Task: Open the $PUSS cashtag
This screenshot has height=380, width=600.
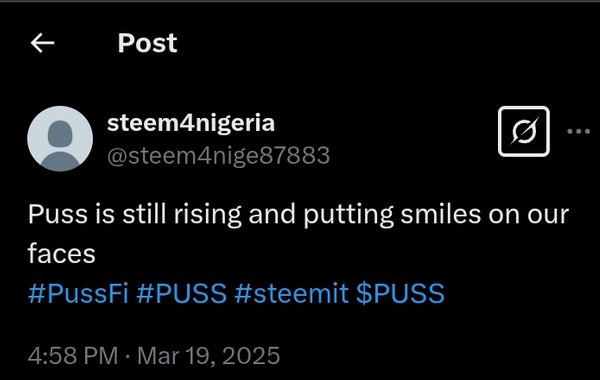Action: [400, 293]
